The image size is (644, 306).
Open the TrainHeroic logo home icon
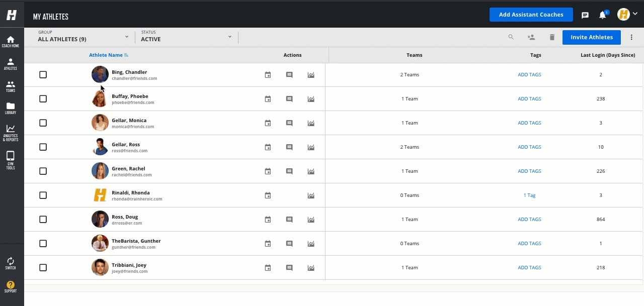pos(12,15)
